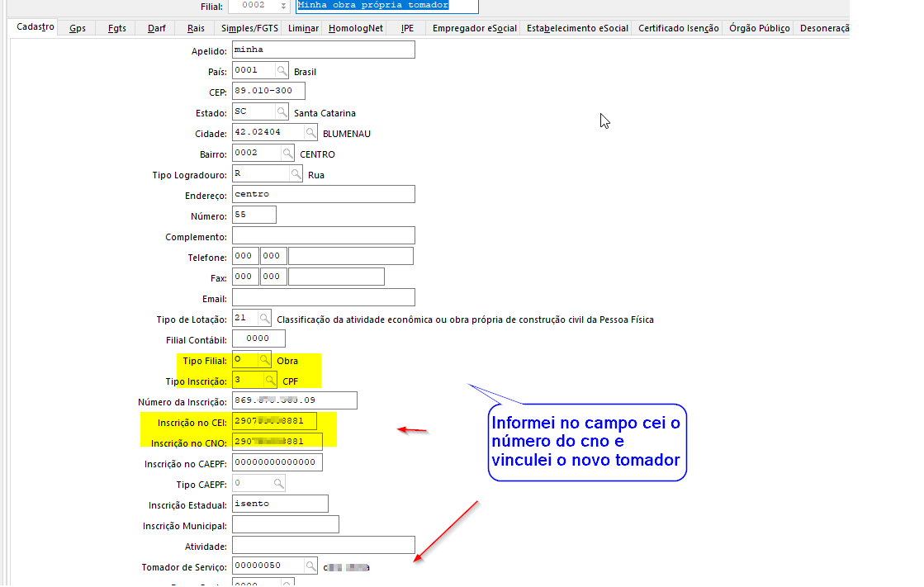
Task: Focus the CEP input field
Action: click(268, 92)
